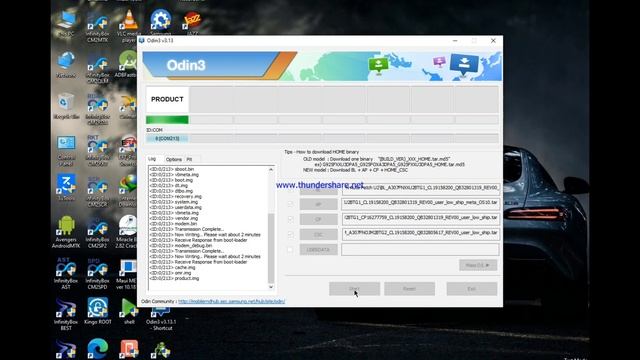Select the cache.img log line
The width and height of the screenshot is (640, 360).
(x=172, y=267)
